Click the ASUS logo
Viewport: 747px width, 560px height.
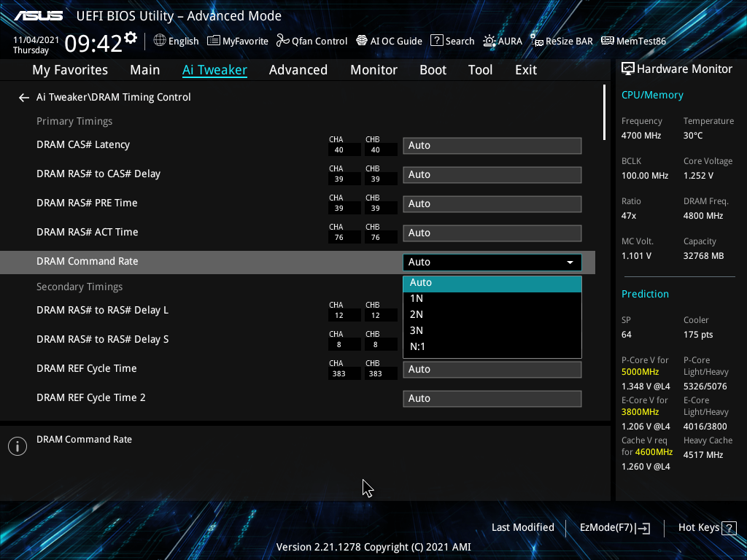click(39, 16)
